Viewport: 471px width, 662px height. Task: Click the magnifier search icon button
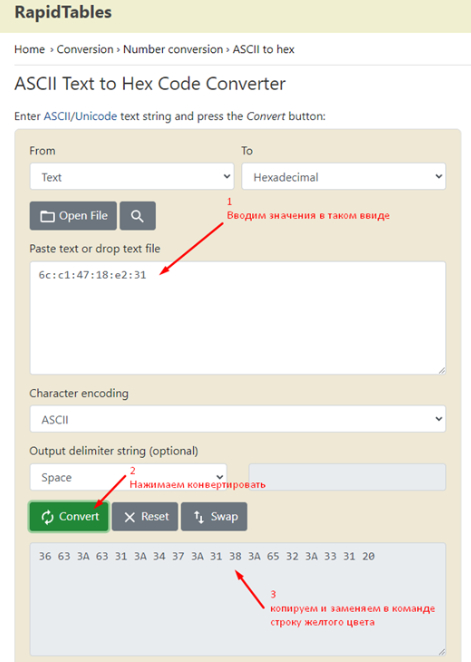pyautogui.click(x=138, y=216)
